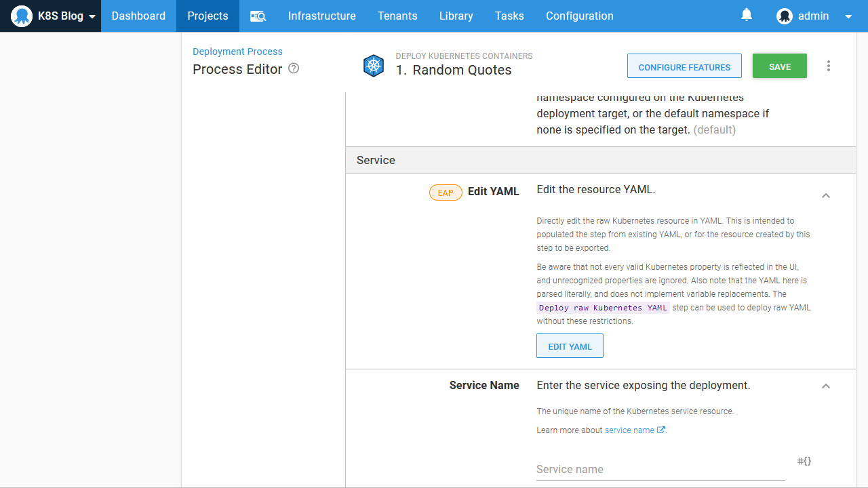
Task: Open the three-dot overflow menu next to Save
Action: point(829,66)
